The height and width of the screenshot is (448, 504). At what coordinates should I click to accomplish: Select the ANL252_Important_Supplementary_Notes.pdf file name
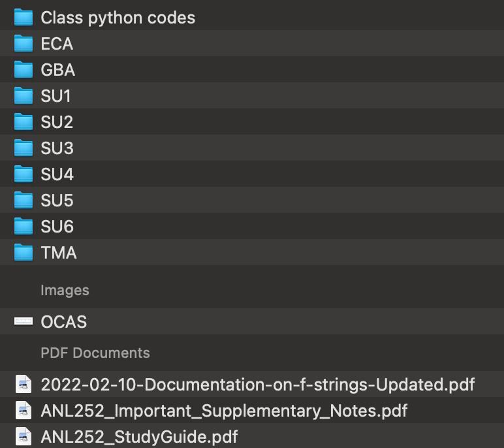pos(224,411)
